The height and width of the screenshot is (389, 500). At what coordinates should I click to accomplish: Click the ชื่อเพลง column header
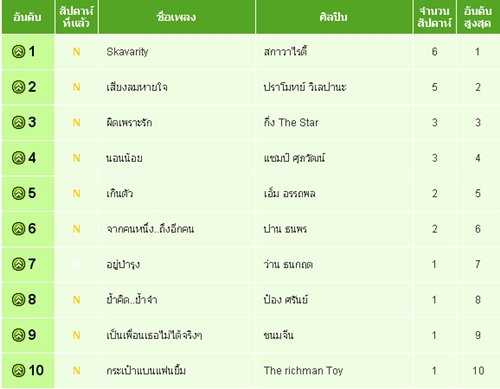coord(177,17)
